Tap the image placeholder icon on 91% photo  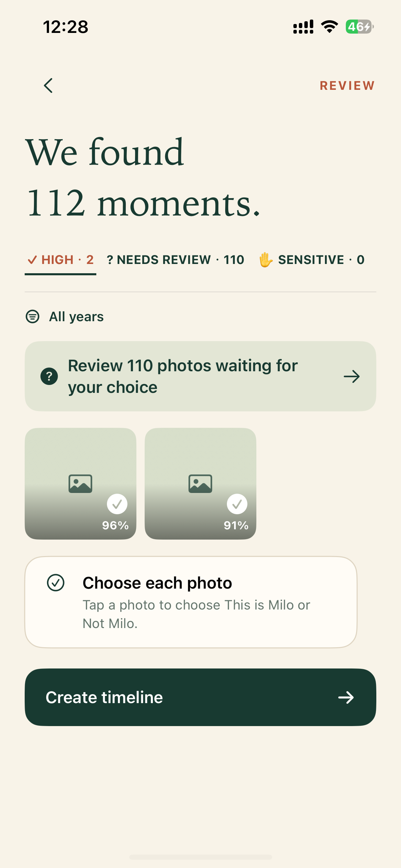point(200,484)
